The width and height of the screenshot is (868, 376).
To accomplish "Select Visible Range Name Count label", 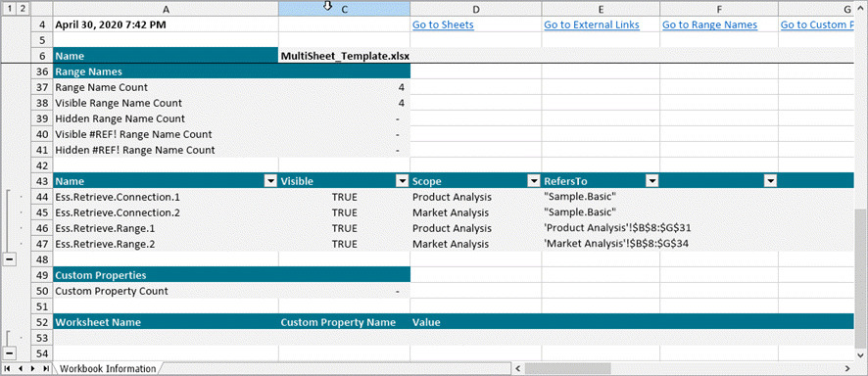I will tap(167, 103).
